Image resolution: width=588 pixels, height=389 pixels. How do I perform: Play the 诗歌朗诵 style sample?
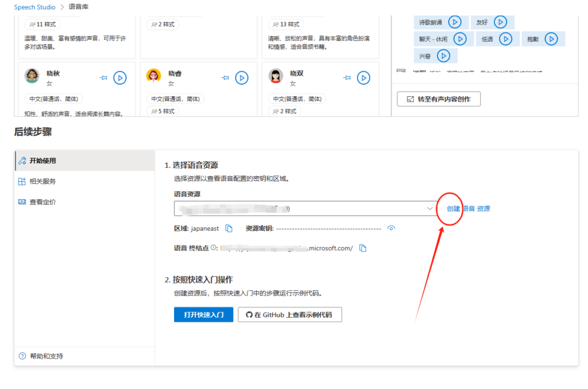coord(454,22)
